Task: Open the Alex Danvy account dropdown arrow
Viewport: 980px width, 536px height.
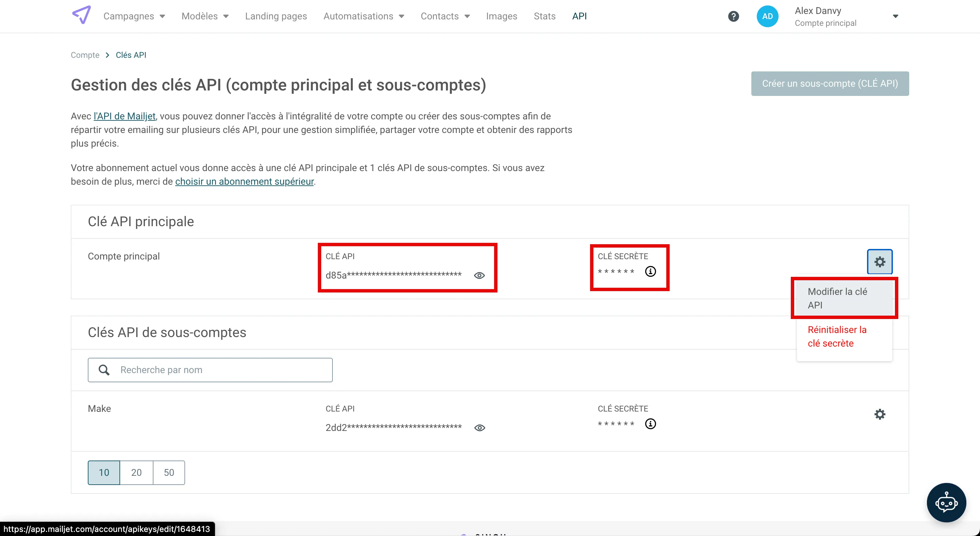Action: tap(895, 16)
